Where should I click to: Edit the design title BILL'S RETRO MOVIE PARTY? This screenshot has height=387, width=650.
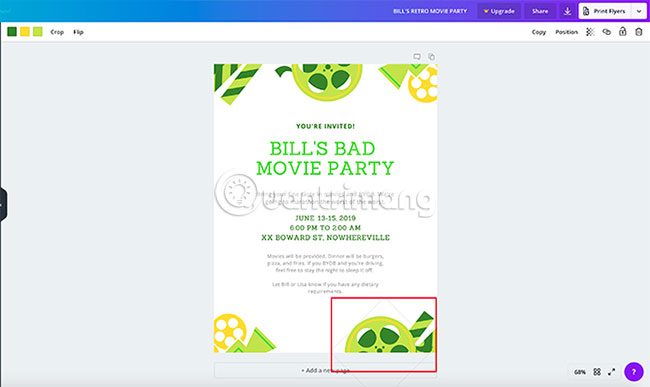[x=430, y=11]
